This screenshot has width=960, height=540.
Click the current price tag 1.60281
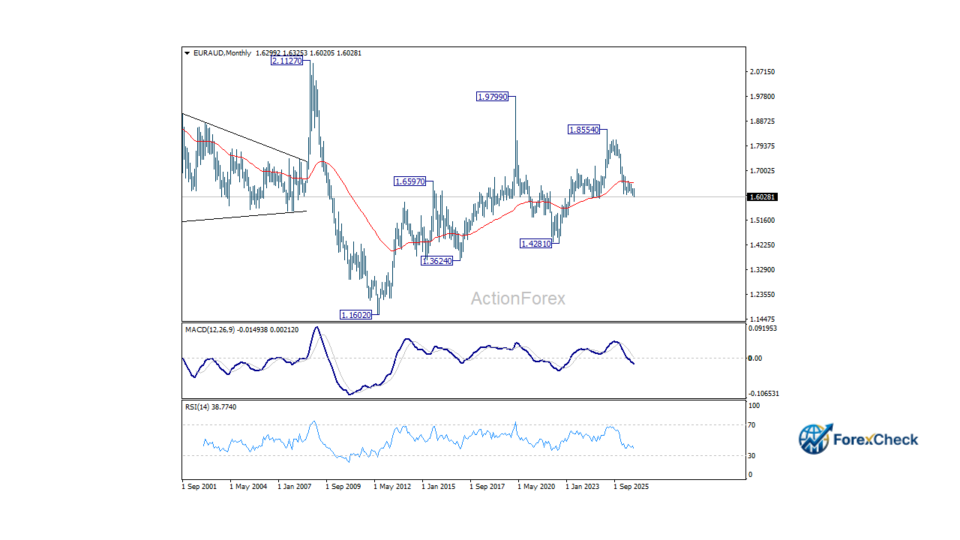pos(762,197)
